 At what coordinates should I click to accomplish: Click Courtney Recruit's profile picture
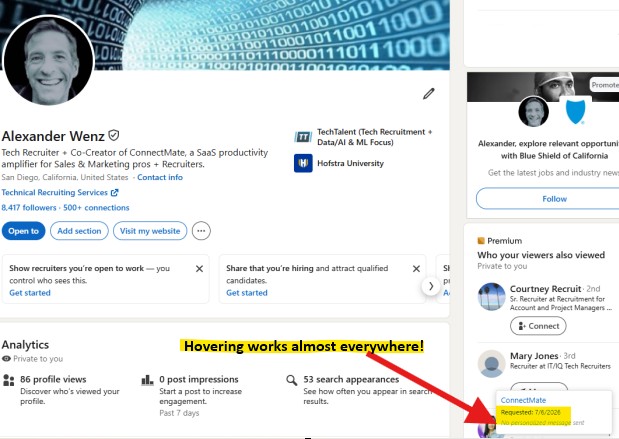(x=491, y=296)
